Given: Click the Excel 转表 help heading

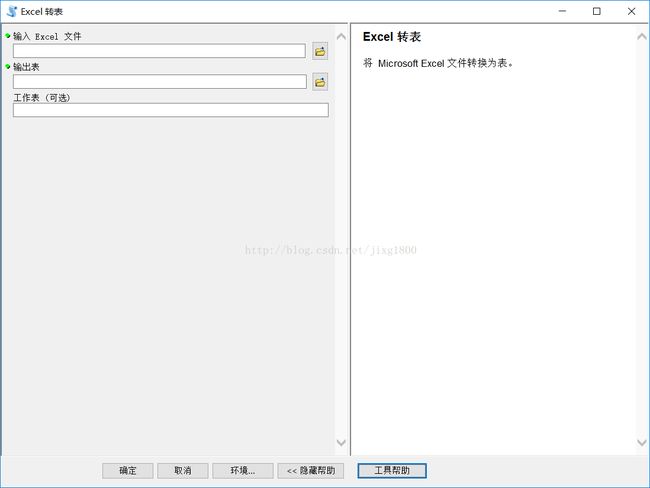Looking at the screenshot, I should click(392, 37).
